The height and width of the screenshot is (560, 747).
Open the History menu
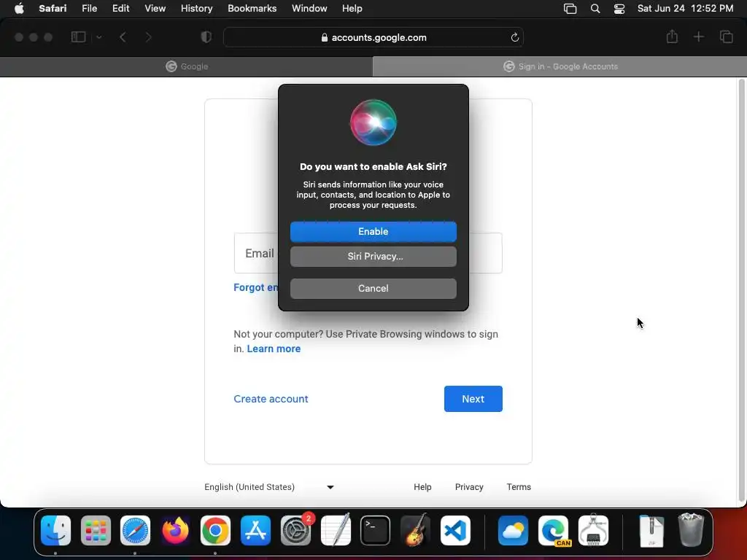click(196, 9)
